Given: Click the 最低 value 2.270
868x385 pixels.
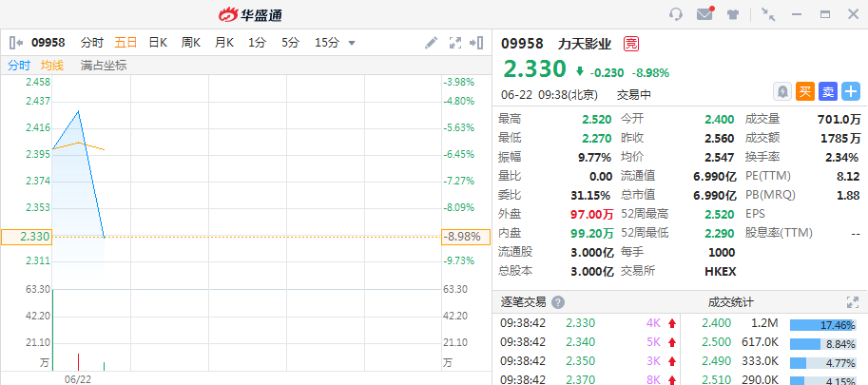Looking at the screenshot, I should 597,138.
